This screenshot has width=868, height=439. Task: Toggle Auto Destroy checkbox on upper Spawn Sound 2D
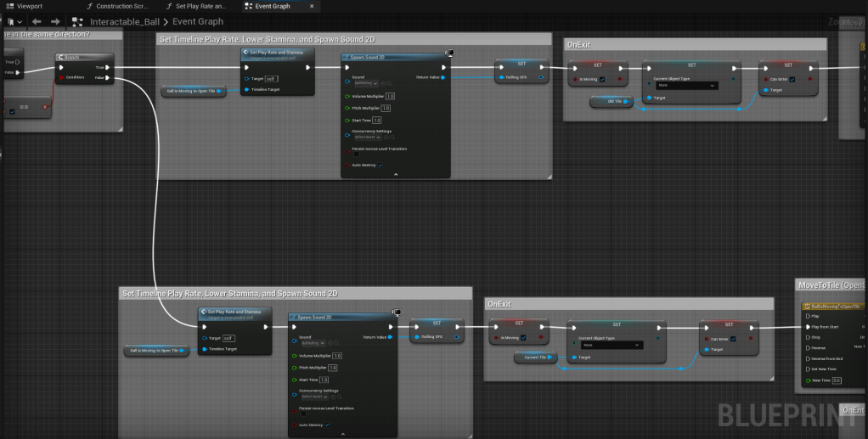click(x=380, y=165)
